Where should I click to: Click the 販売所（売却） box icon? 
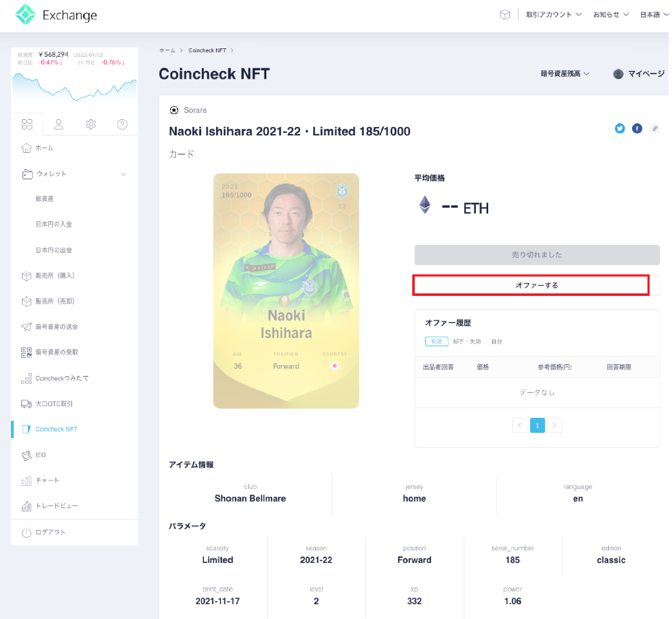[x=26, y=301]
